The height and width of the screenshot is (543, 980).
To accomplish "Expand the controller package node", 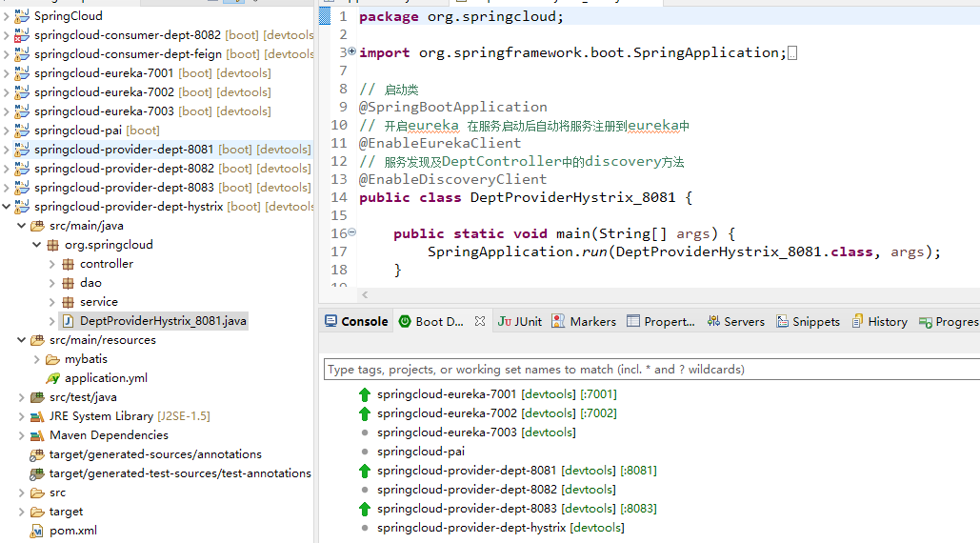I will (x=51, y=264).
